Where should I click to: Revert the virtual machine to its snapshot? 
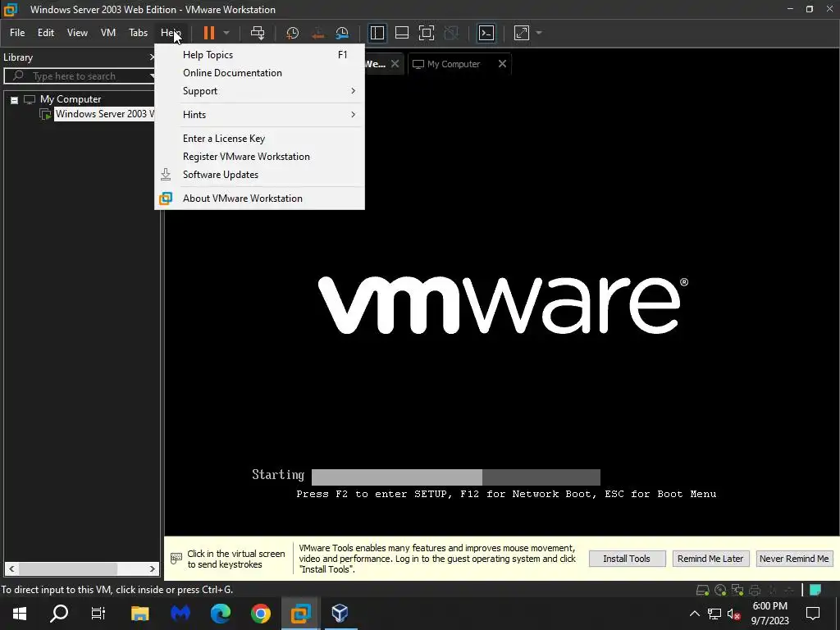pos(317,33)
